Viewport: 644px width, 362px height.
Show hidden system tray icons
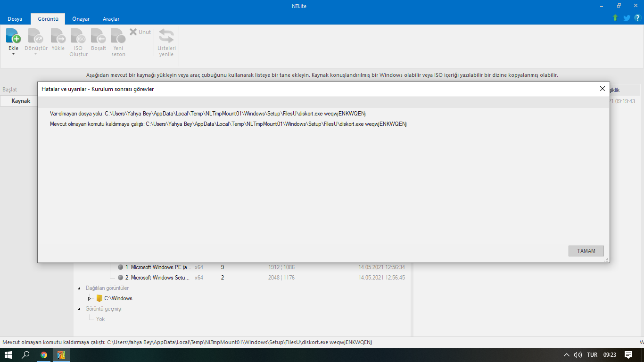tap(567, 355)
